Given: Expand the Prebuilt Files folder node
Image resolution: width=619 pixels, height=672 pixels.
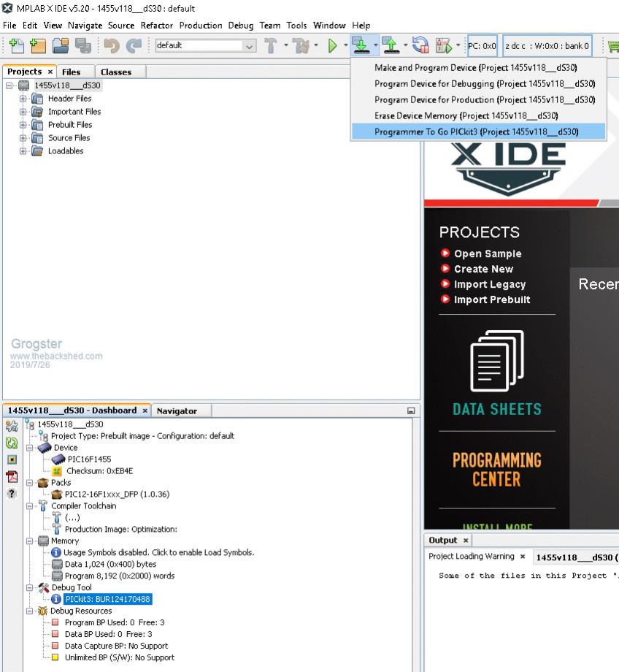Looking at the screenshot, I should (23, 125).
